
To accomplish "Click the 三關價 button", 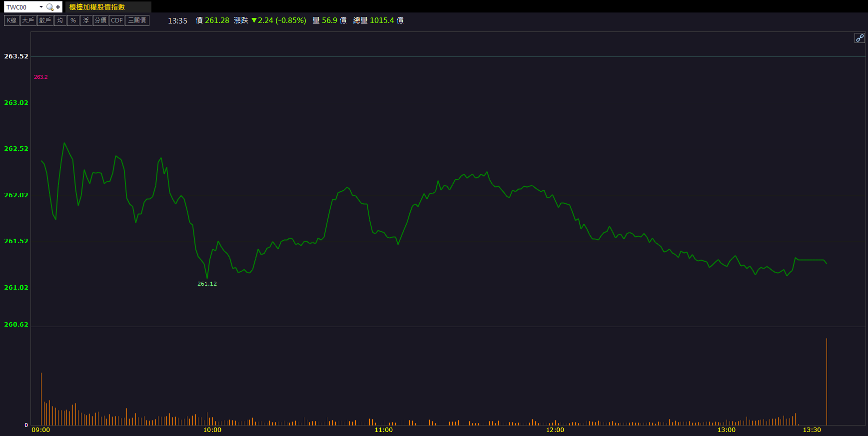I will click(x=137, y=20).
